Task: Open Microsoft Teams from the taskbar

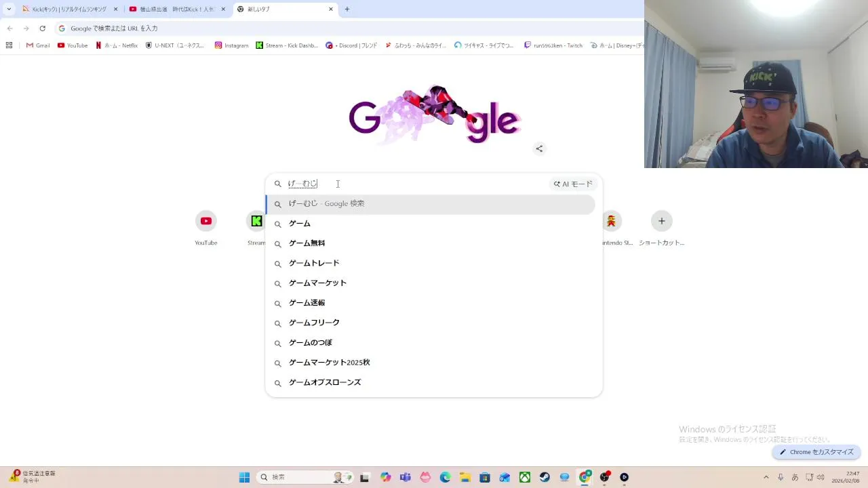Action: click(406, 477)
